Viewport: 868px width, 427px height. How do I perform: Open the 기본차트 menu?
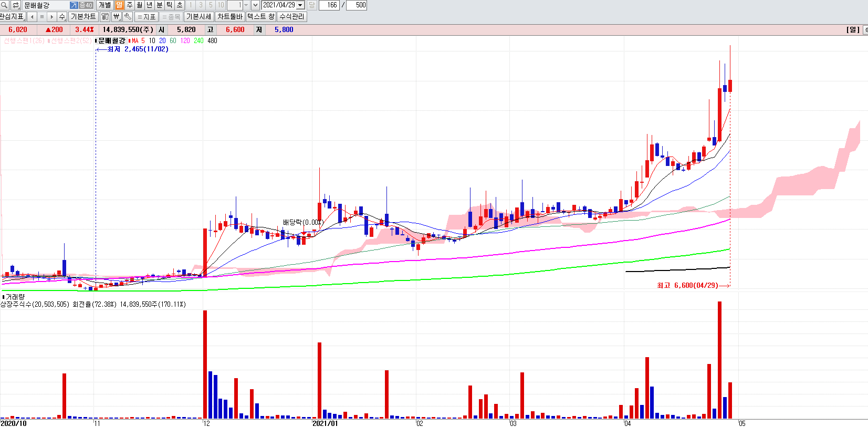click(x=83, y=17)
